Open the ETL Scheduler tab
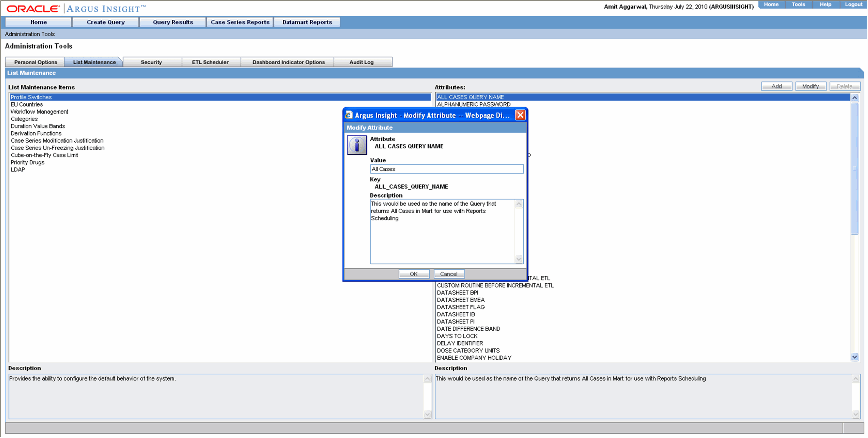Screen dimensions: 868x438 [x=210, y=62]
